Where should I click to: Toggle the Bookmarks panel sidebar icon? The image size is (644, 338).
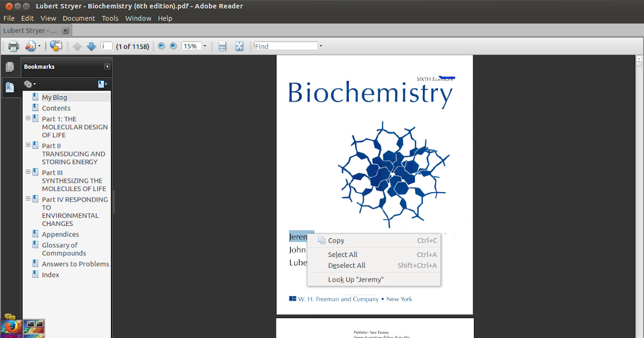10,87
